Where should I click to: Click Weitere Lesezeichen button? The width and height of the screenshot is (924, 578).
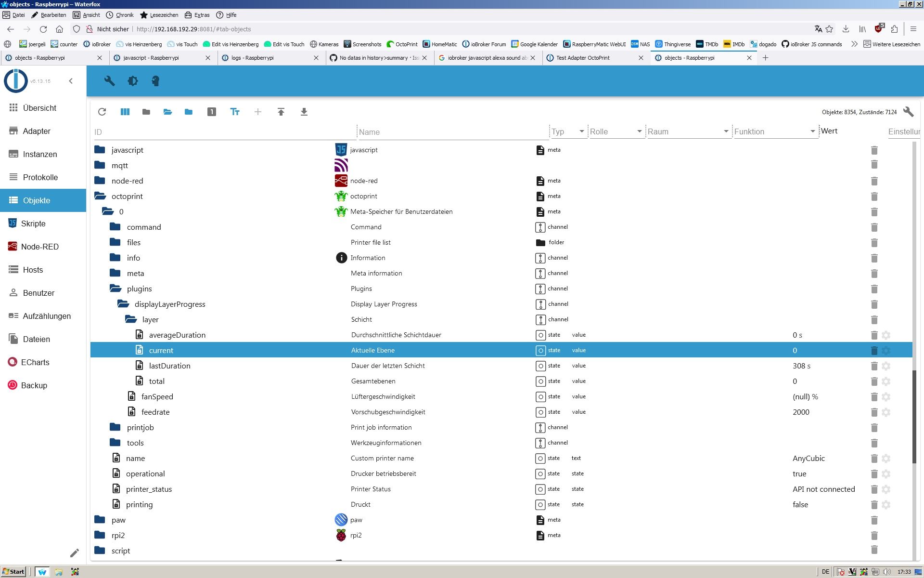pos(891,44)
